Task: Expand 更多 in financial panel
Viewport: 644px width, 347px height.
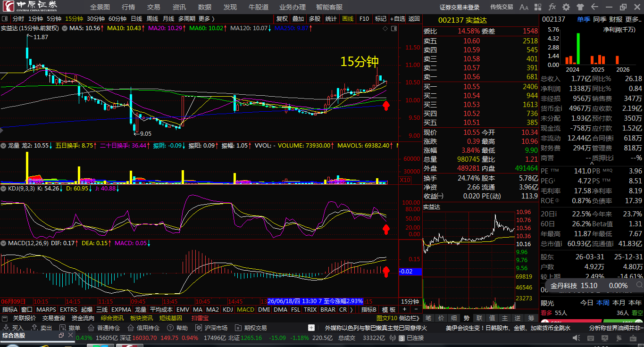Action: tap(634, 19)
